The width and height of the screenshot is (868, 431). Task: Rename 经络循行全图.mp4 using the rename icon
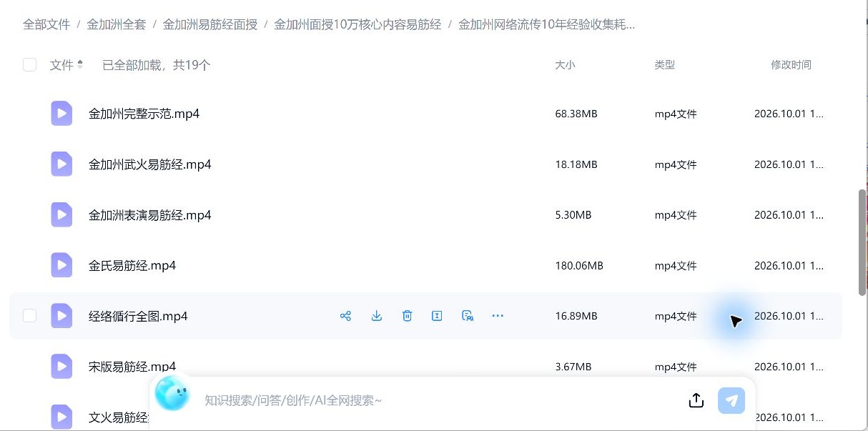click(437, 316)
